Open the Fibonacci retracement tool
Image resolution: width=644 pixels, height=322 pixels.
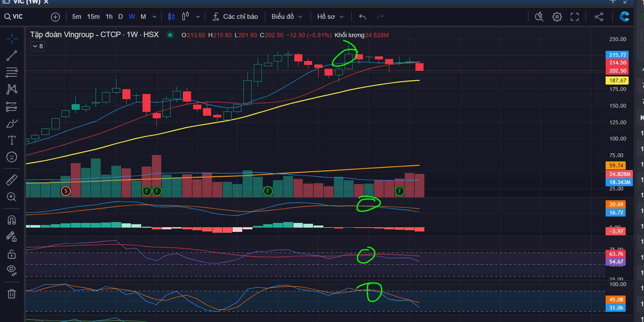pyautogui.click(x=12, y=73)
